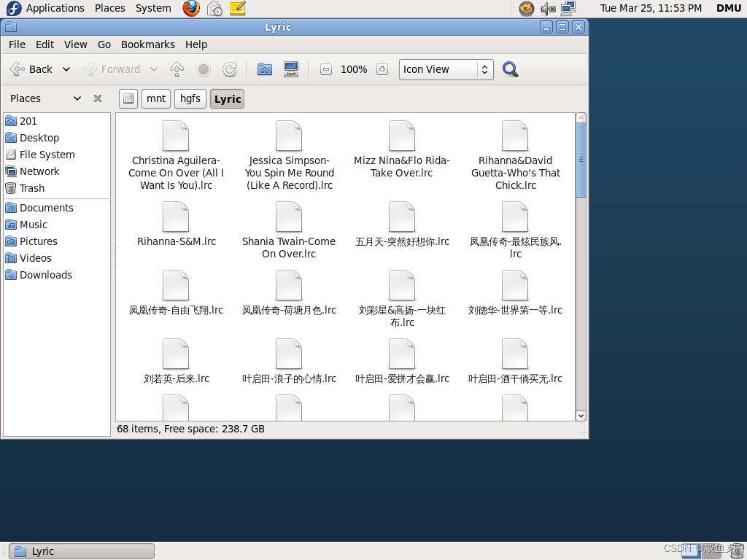Select 刘德华-世界第一等.lrc file
The width and height of the screenshot is (747, 560).
(x=515, y=286)
